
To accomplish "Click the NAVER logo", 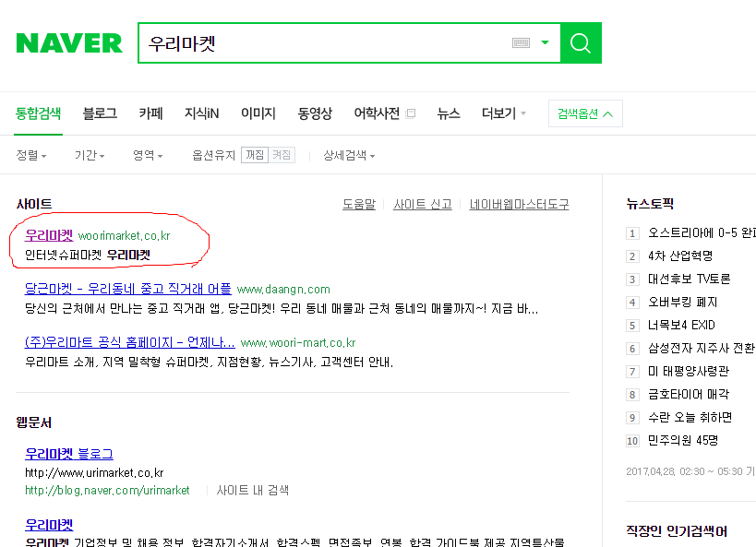I will pyautogui.click(x=69, y=42).
